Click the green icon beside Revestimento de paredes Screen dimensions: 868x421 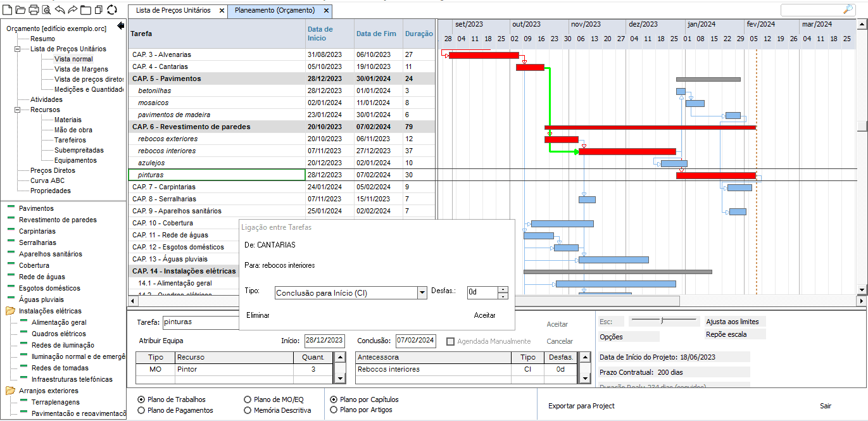coord(11,218)
